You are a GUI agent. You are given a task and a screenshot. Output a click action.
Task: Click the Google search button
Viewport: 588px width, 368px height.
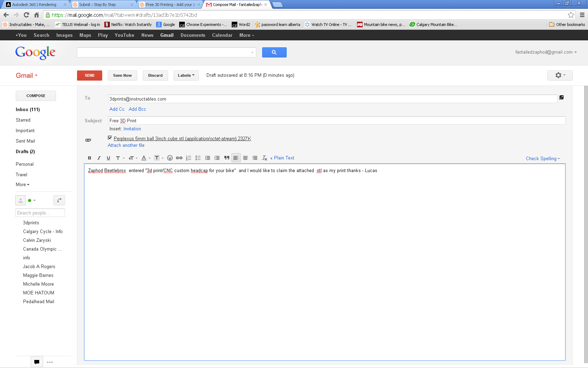click(x=274, y=52)
